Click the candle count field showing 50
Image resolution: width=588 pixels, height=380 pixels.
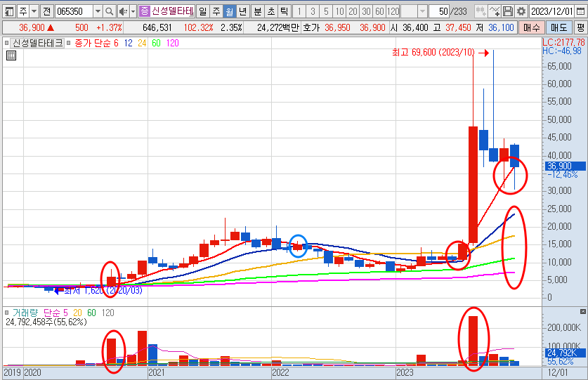(440, 12)
